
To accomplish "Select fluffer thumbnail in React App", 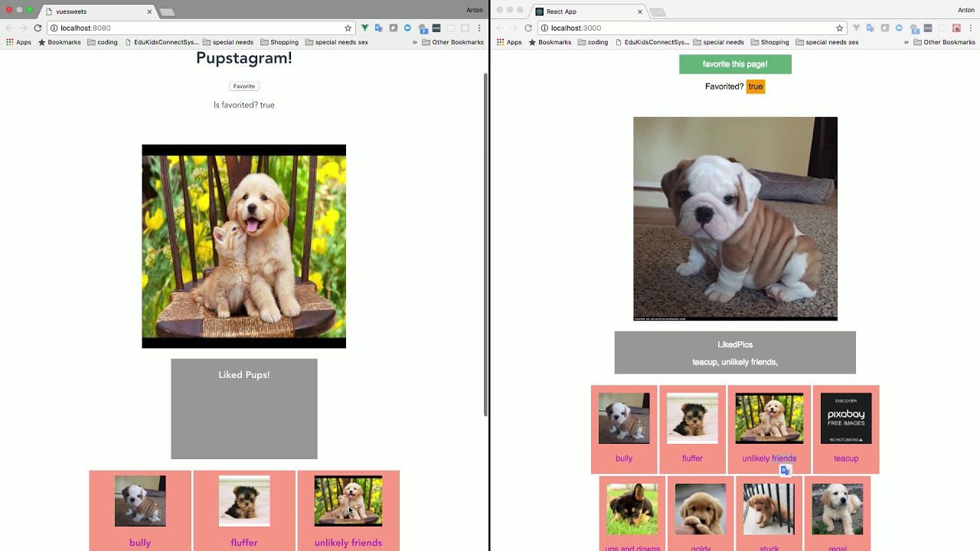I will click(692, 419).
